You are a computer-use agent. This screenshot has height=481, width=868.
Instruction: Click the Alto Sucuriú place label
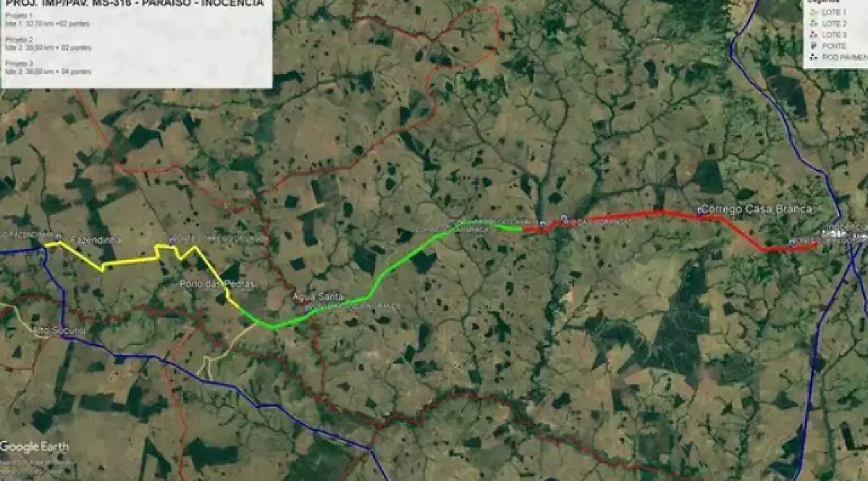(59, 331)
